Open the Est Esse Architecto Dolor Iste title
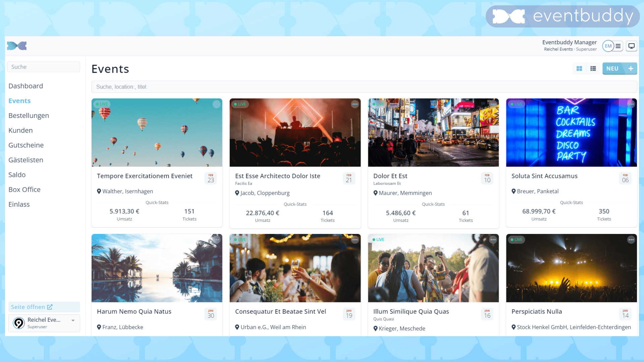Image resolution: width=644 pixels, height=362 pixels. coord(278,176)
